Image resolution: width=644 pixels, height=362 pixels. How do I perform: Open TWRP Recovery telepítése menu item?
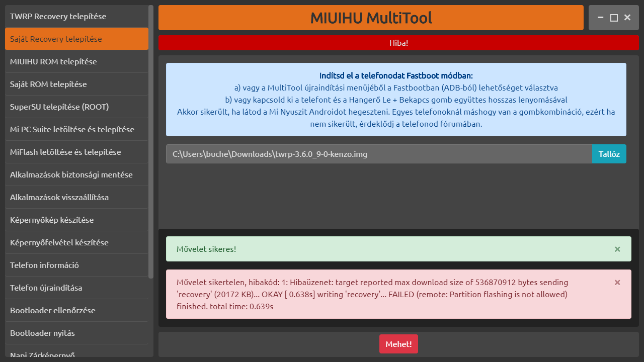[76, 16]
